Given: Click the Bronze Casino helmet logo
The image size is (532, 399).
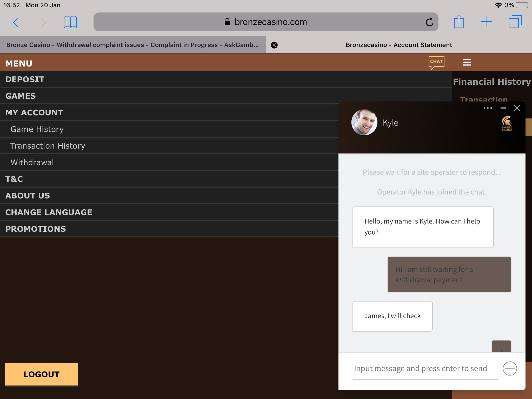Looking at the screenshot, I should [507, 123].
